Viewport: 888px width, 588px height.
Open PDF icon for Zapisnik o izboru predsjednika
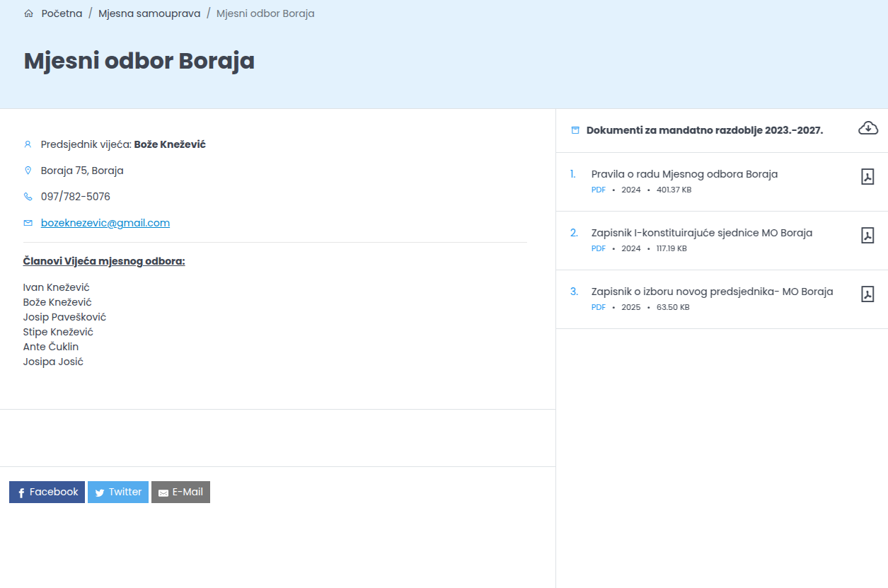click(x=867, y=294)
